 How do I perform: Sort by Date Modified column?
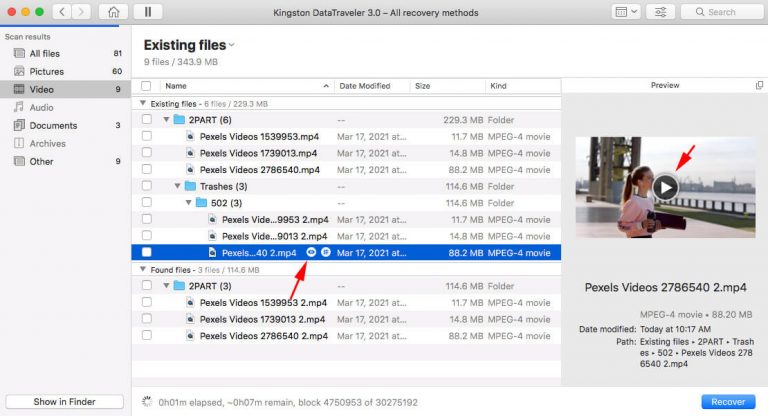(x=372, y=86)
